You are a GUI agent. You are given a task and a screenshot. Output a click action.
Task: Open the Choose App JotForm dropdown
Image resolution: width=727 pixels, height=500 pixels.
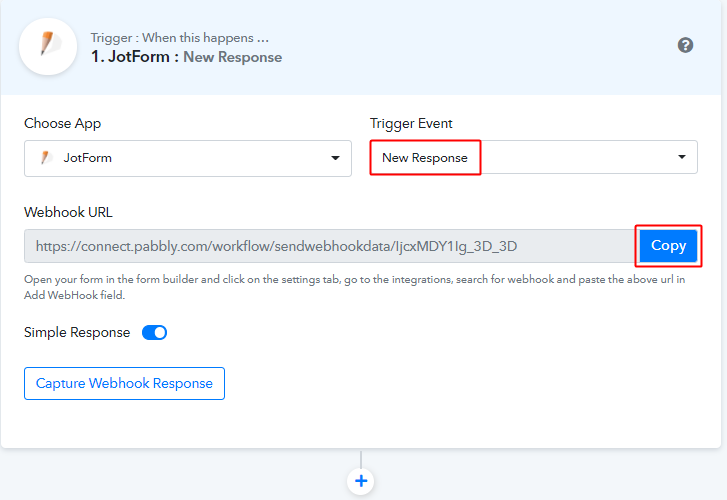188,158
